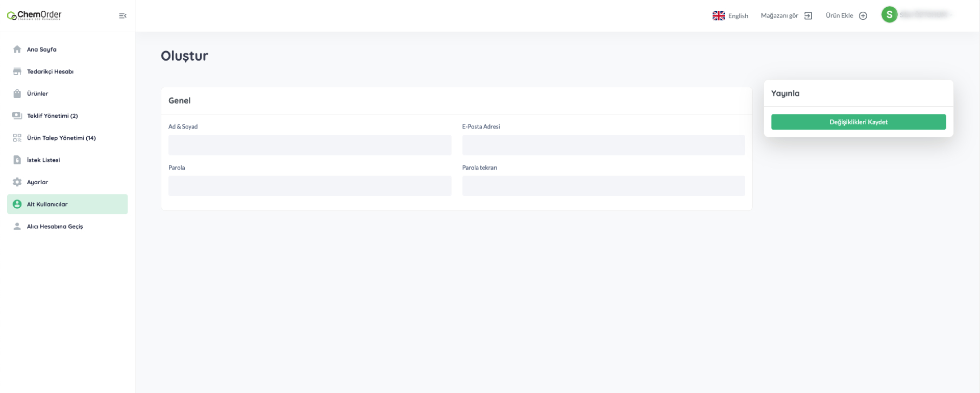The width and height of the screenshot is (980, 393).
Task: Click the Ayarlar gear icon
Action: [x=17, y=182]
